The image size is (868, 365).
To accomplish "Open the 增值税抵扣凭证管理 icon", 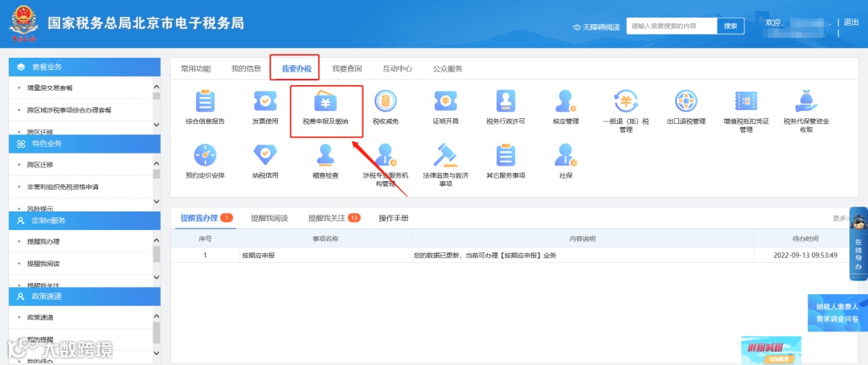I will 746,101.
